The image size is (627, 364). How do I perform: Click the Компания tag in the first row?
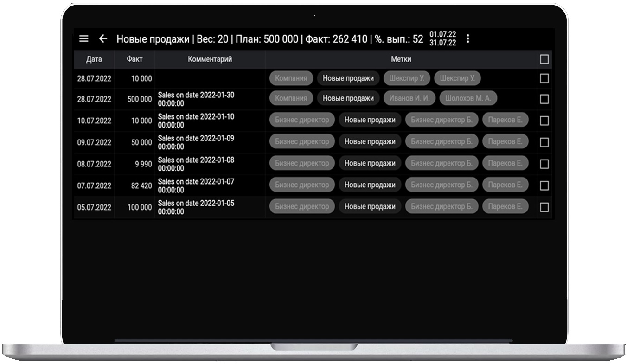point(291,78)
